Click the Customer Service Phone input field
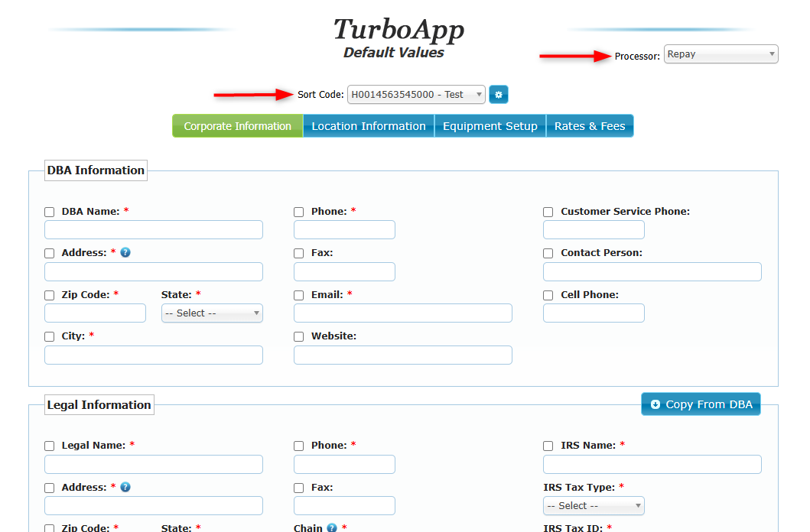 pos(594,229)
